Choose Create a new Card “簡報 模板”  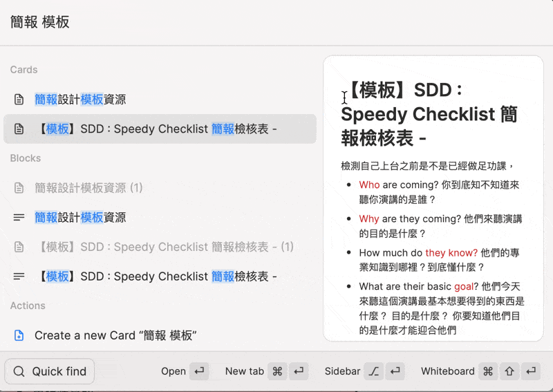tap(115, 336)
